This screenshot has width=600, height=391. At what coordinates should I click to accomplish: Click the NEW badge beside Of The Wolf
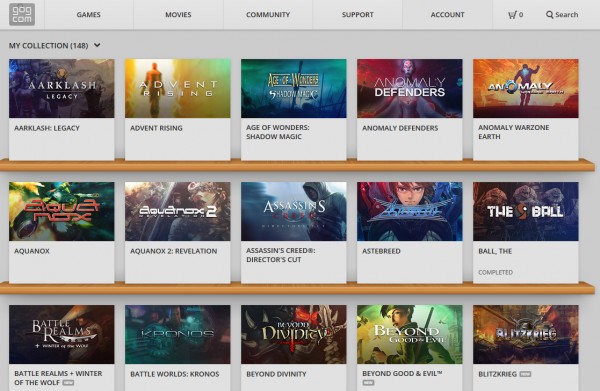coord(68,383)
